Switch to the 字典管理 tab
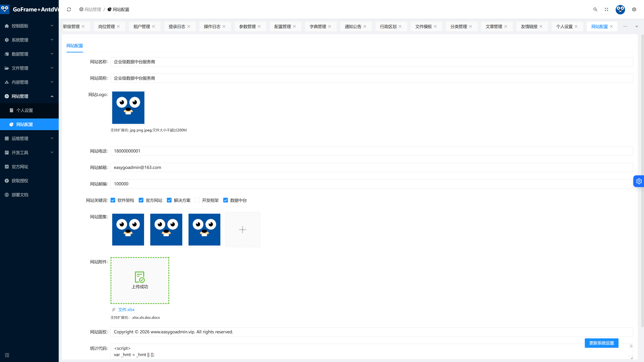The height and width of the screenshot is (362, 644). [318, 26]
